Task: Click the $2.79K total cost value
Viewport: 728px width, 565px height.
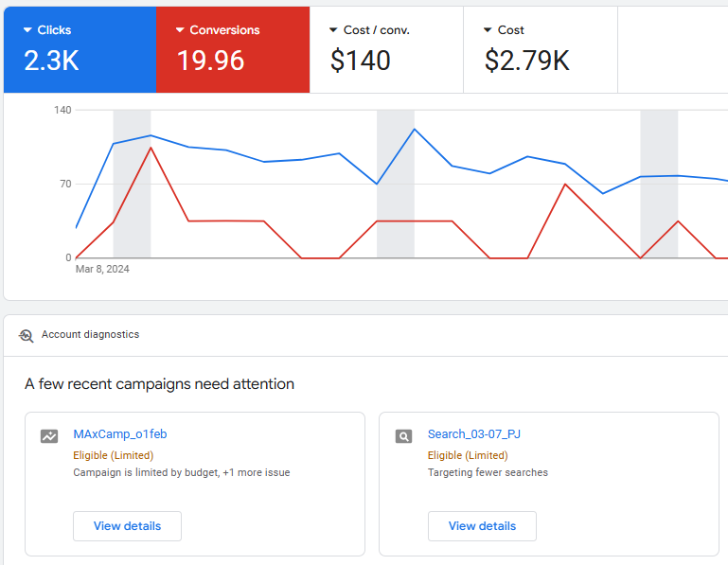Action: [x=526, y=62]
